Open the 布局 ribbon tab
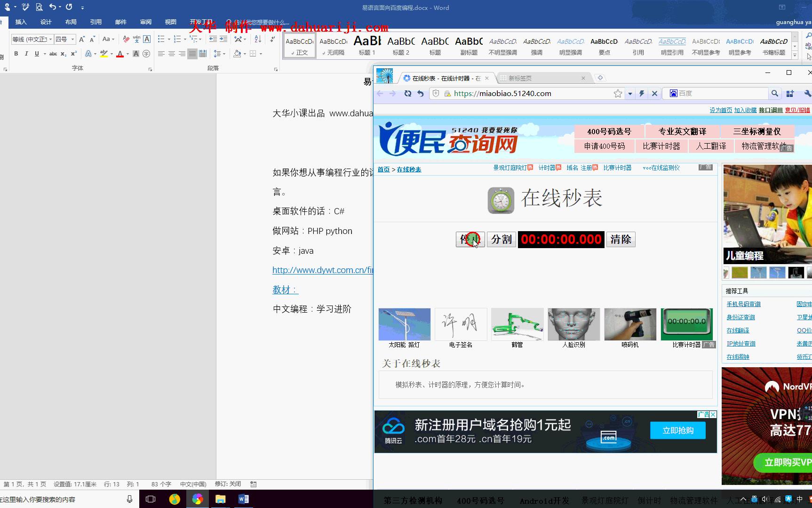Viewport: 812px width, 508px height. [71, 22]
